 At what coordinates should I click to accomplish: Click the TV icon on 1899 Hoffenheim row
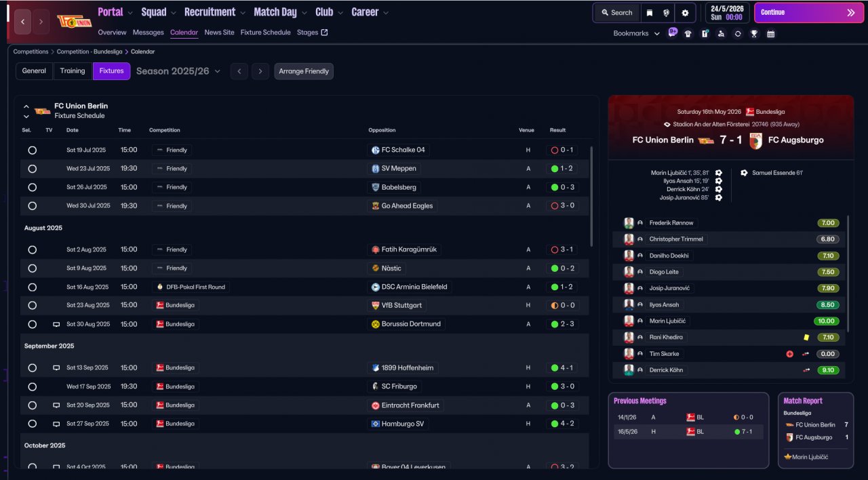point(56,368)
